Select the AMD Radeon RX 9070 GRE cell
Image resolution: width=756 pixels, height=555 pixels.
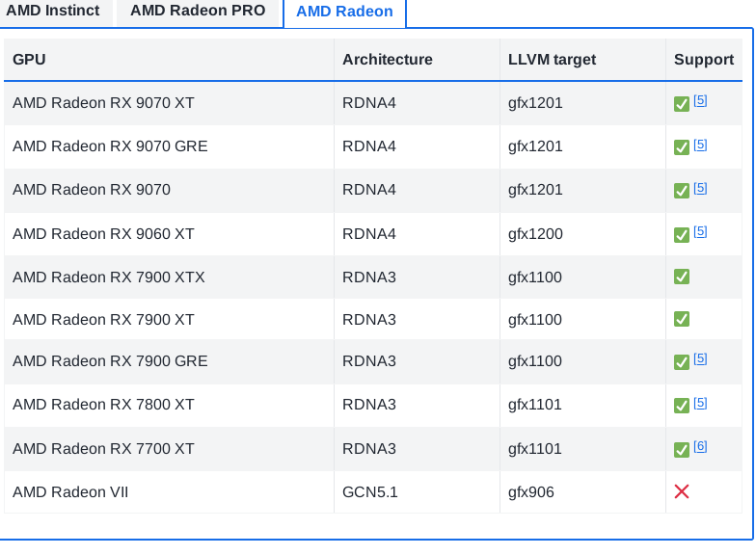(x=169, y=146)
